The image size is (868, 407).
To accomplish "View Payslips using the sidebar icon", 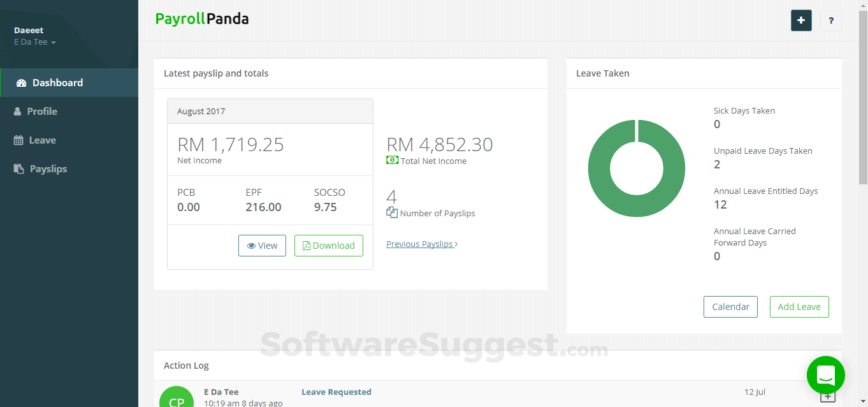I will tap(19, 168).
